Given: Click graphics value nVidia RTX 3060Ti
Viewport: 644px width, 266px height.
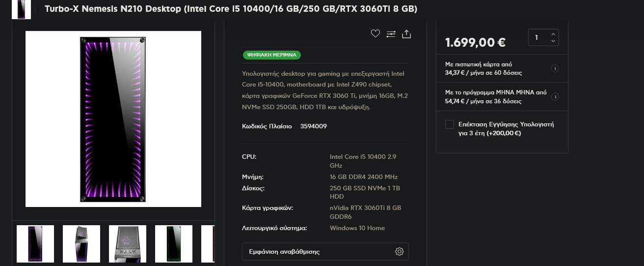Looking at the screenshot, I should click(365, 212).
